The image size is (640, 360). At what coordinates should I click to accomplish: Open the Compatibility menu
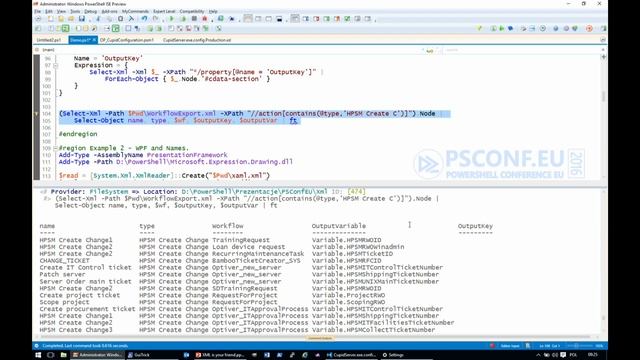click(192, 11)
